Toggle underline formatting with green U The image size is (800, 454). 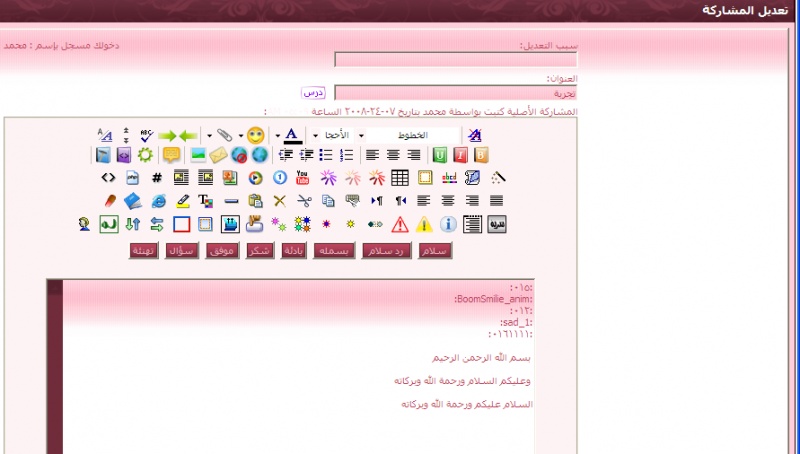pos(440,155)
